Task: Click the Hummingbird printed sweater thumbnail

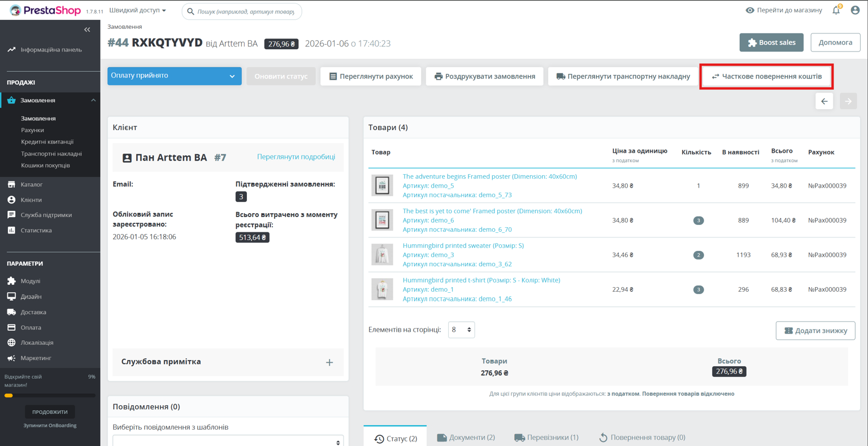Action: [x=382, y=255]
